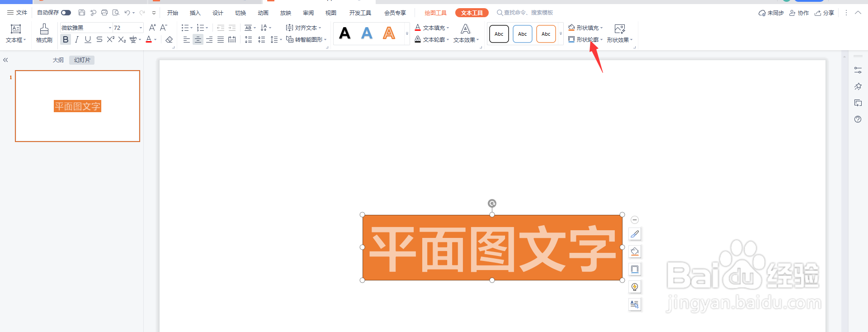The width and height of the screenshot is (868, 332).
Task: Click Convert to SmartArt (转智能图形)
Action: pyautogui.click(x=306, y=40)
